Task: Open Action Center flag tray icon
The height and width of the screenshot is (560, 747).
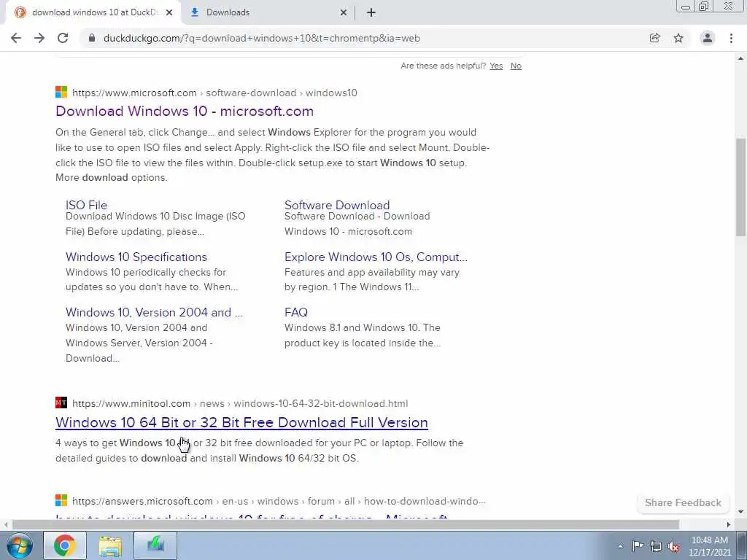Action: (638, 546)
